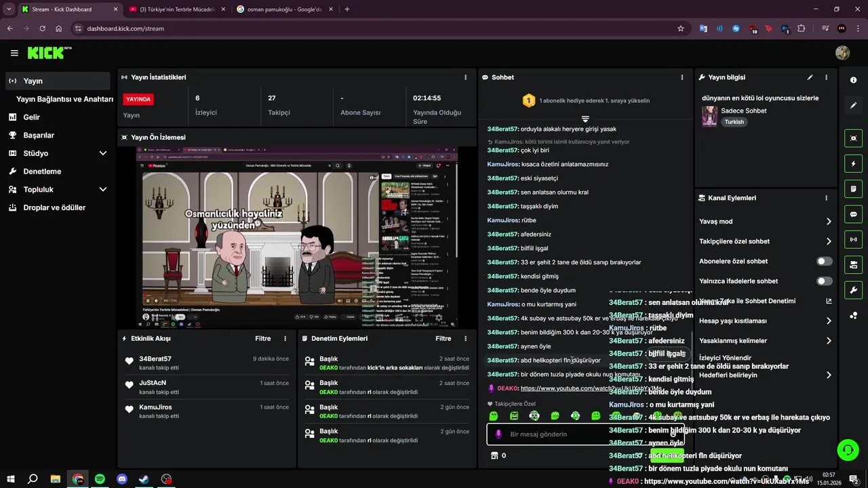Open Filtre in Denetim Eylemleri panel
Image resolution: width=868 pixels, height=488 pixels.
(x=443, y=338)
